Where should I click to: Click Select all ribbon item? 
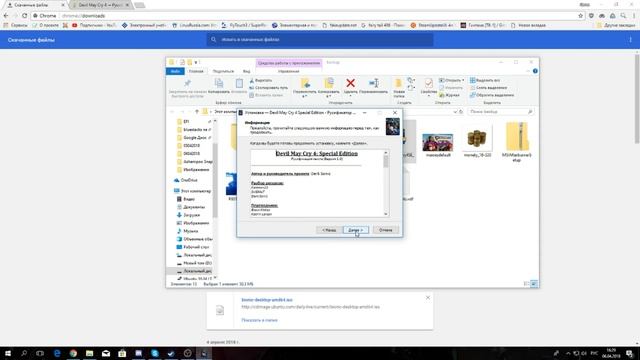tap(485, 80)
